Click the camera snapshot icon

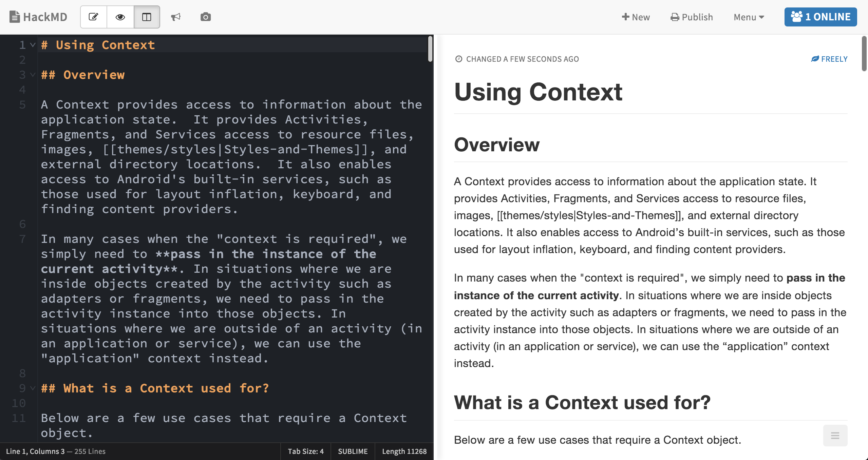(205, 17)
